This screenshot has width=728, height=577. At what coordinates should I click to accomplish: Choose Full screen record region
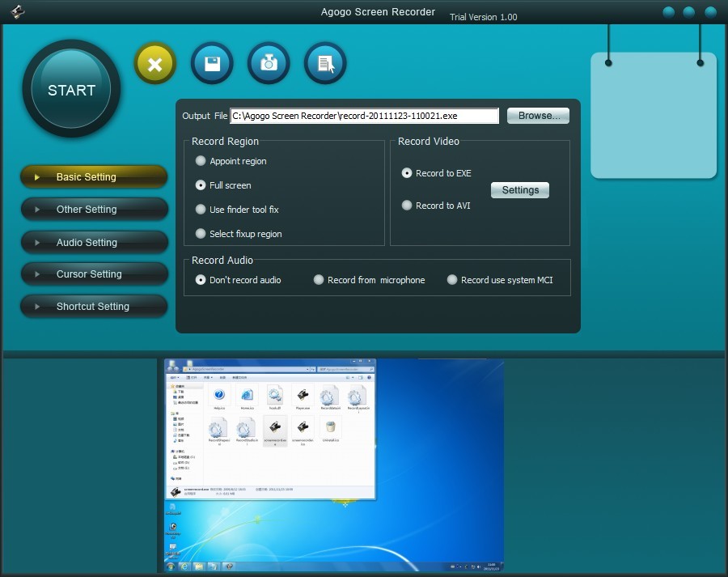(x=201, y=185)
